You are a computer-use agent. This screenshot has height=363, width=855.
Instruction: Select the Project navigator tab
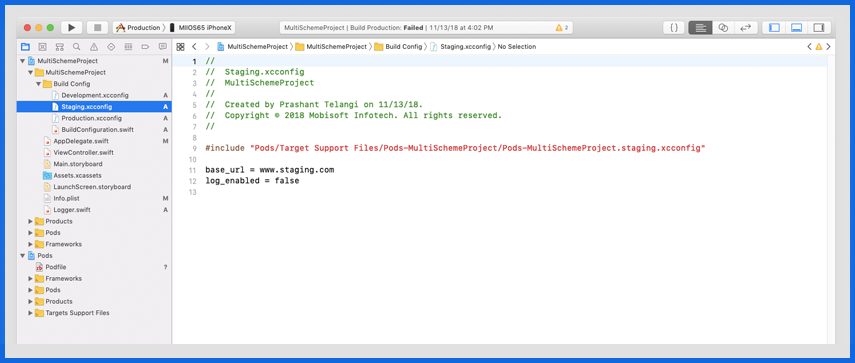(25, 47)
